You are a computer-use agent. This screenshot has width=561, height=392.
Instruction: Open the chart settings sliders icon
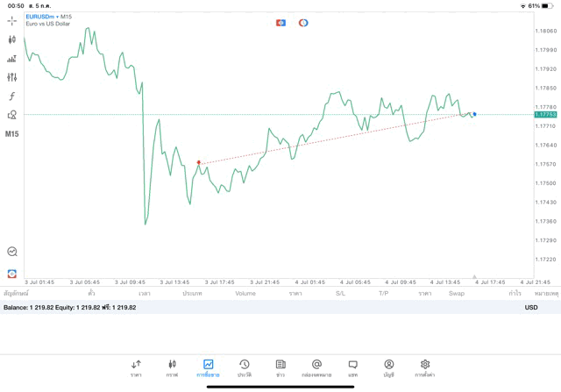[11, 77]
